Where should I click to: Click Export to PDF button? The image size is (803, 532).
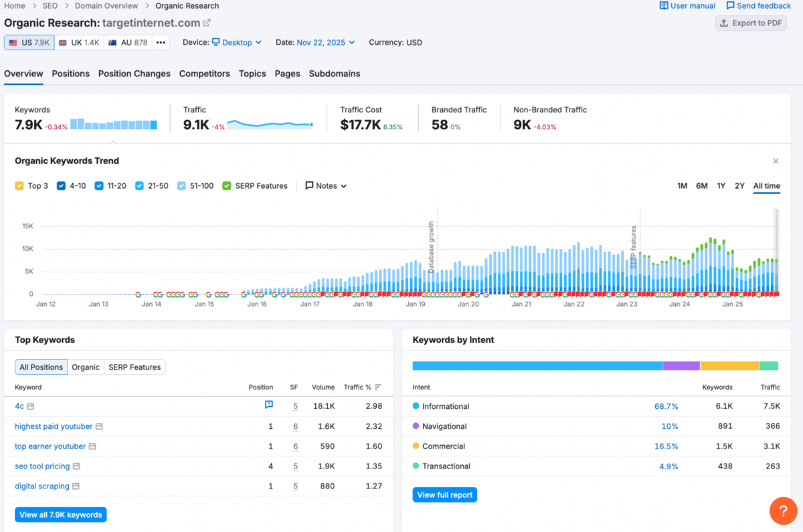751,23
